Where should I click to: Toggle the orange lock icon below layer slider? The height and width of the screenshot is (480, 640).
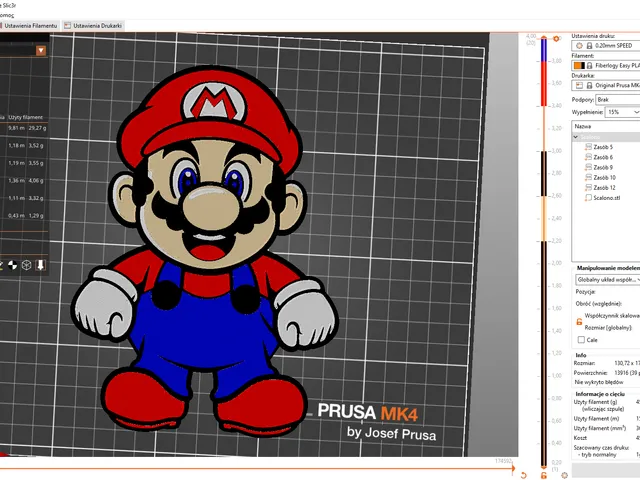(x=544, y=476)
